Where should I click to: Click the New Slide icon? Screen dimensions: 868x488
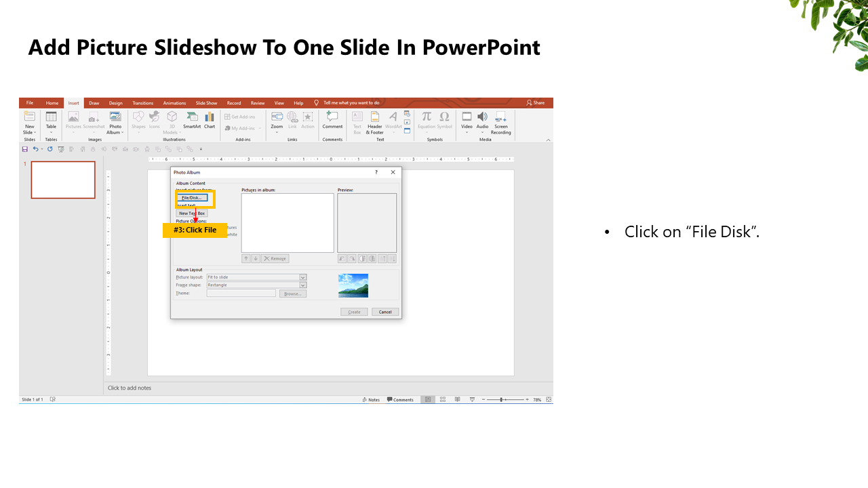[x=29, y=117]
